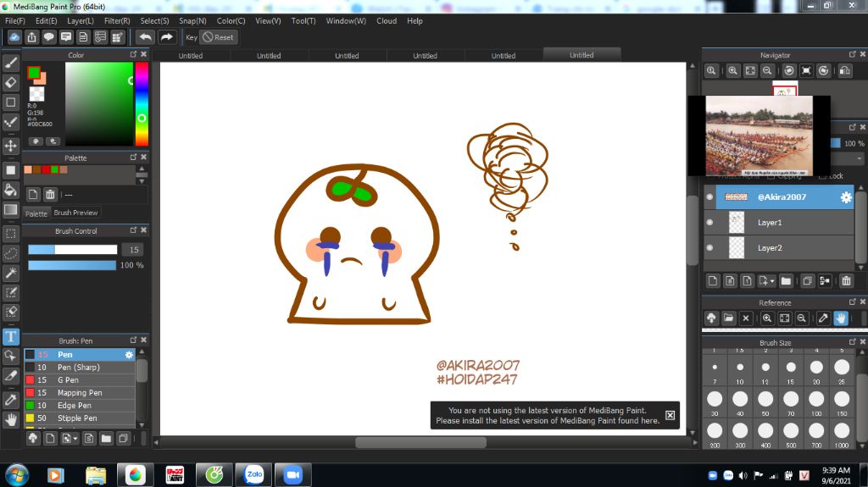This screenshot has height=487, width=868.
Task: Toggle visibility of Layer1
Action: click(x=709, y=223)
